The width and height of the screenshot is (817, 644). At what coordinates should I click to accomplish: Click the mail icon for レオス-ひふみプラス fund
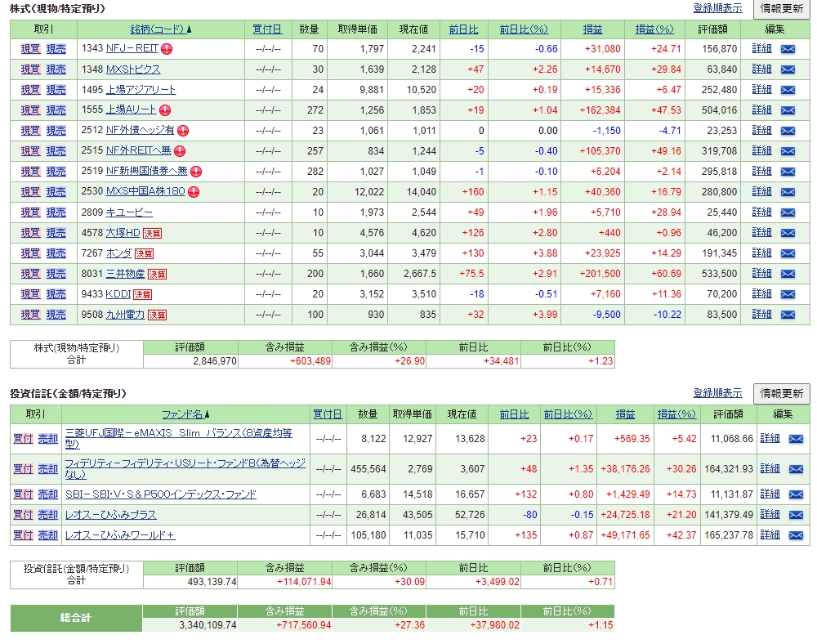click(x=796, y=515)
